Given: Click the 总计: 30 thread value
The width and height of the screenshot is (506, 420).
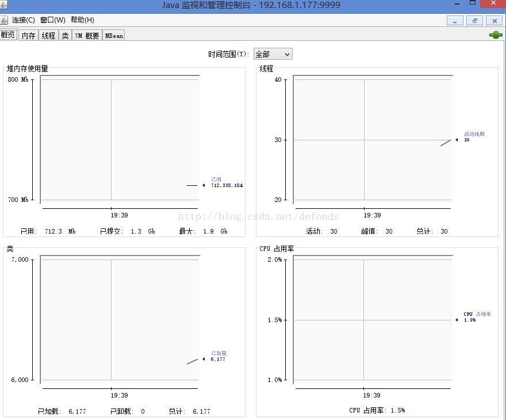Looking at the screenshot, I should point(444,231).
